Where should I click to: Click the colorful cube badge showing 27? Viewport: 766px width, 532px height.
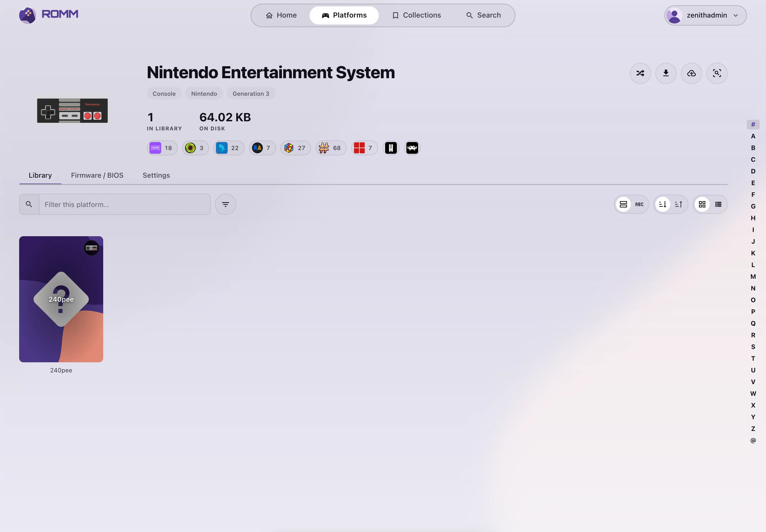(x=295, y=148)
